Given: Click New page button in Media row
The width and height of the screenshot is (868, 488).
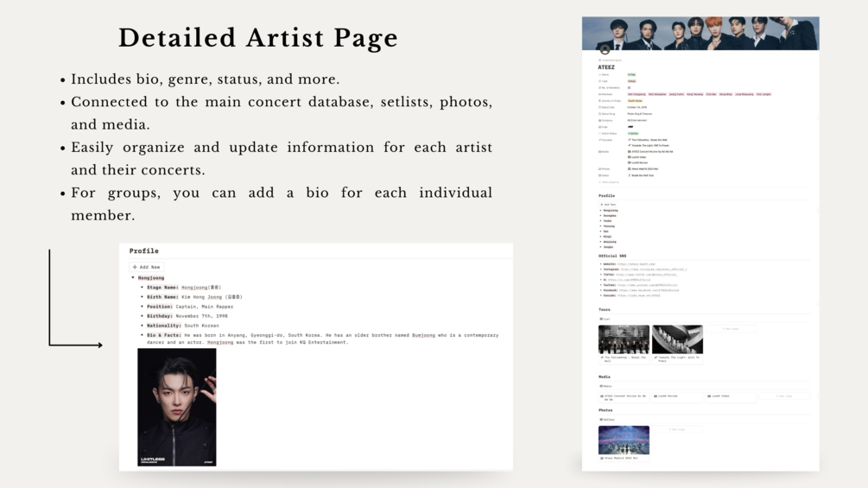Looking at the screenshot, I should click(x=784, y=396).
